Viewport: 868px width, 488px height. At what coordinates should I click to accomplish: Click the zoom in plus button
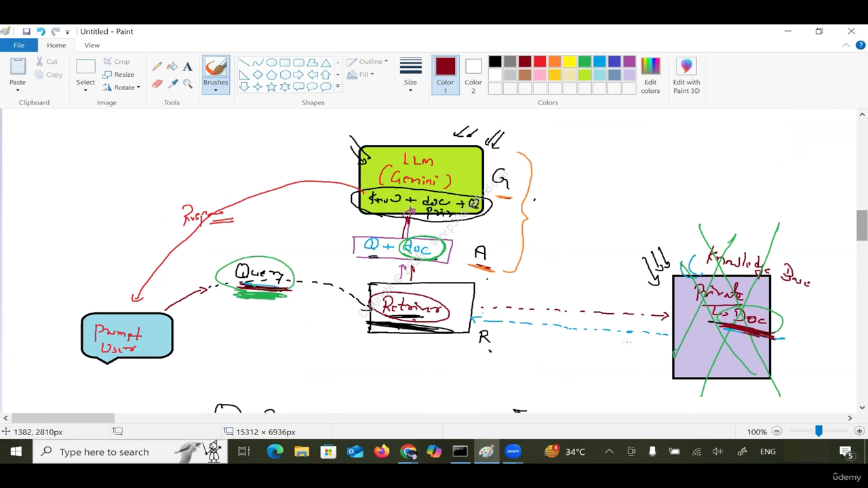pos(859,431)
